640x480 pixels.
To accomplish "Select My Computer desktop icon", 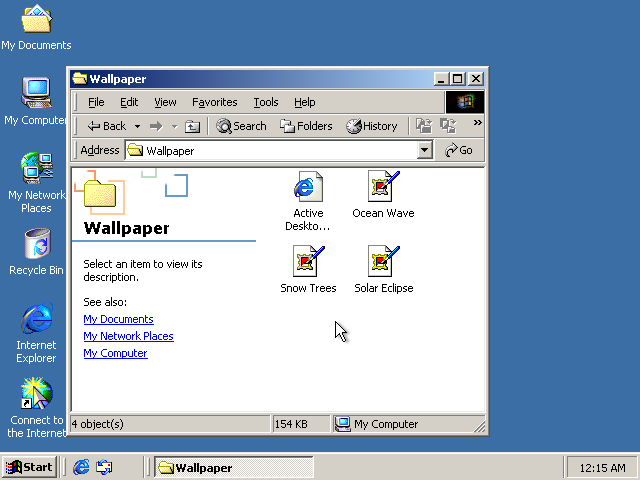I will (36, 101).
